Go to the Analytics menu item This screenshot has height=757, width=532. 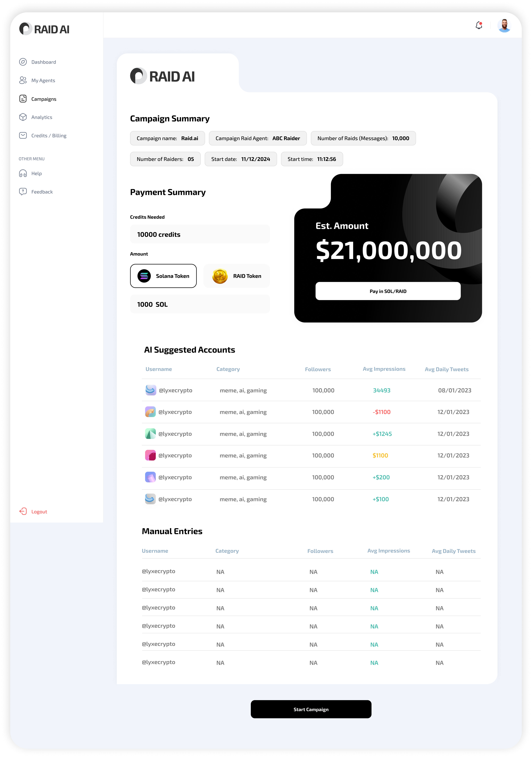[x=41, y=117]
